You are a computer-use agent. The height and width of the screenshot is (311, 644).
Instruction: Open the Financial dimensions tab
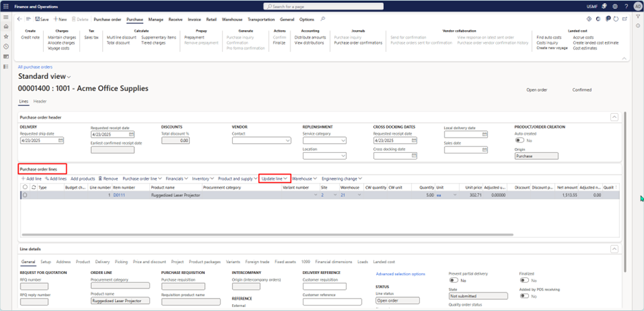pyautogui.click(x=334, y=262)
